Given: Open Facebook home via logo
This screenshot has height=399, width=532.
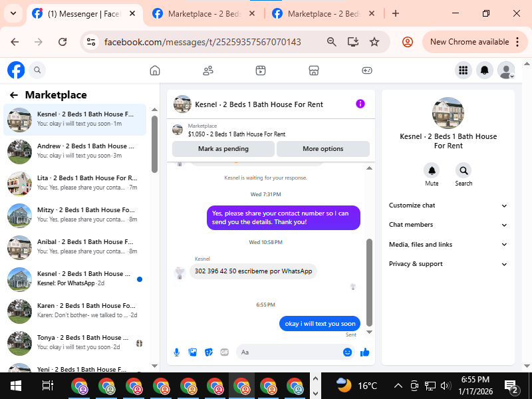Looking at the screenshot, I should pyautogui.click(x=16, y=70).
